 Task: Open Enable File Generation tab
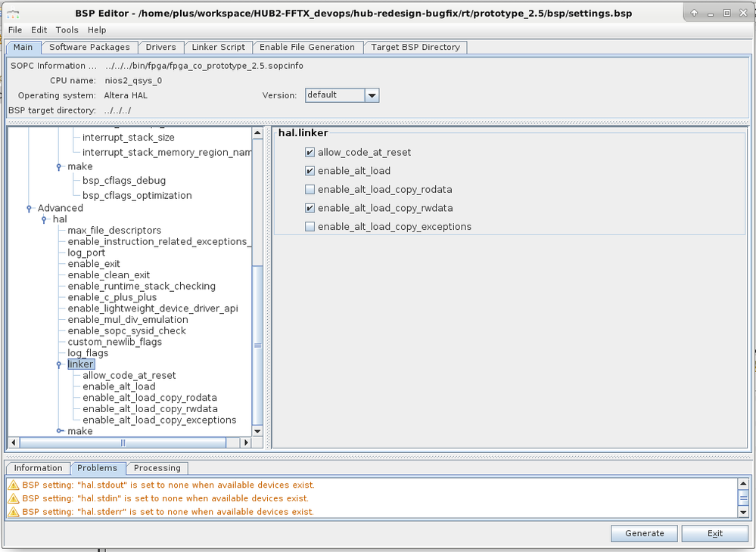307,47
